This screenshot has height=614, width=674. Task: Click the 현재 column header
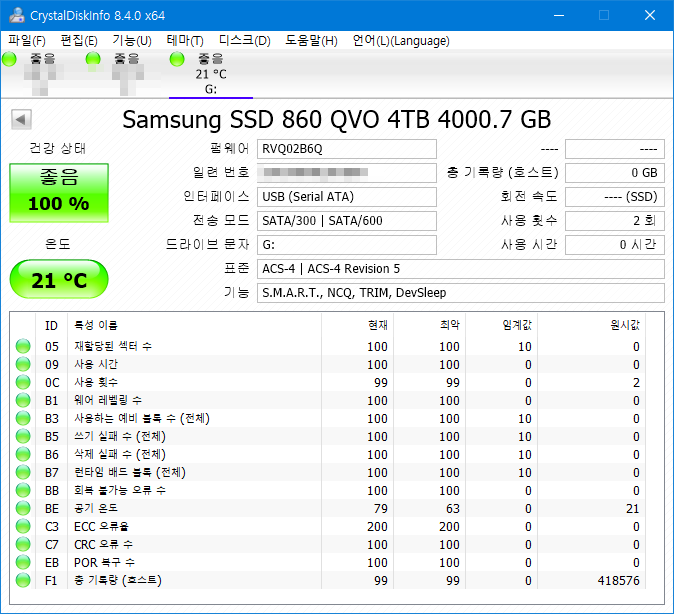click(357, 325)
